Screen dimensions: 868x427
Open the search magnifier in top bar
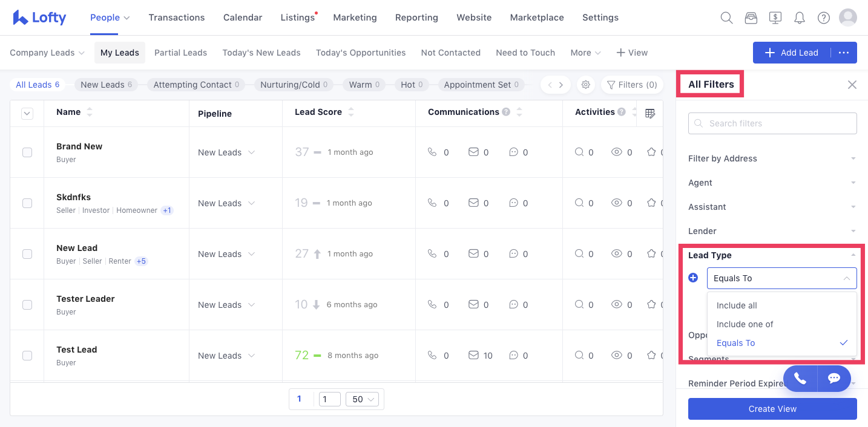[726, 18]
